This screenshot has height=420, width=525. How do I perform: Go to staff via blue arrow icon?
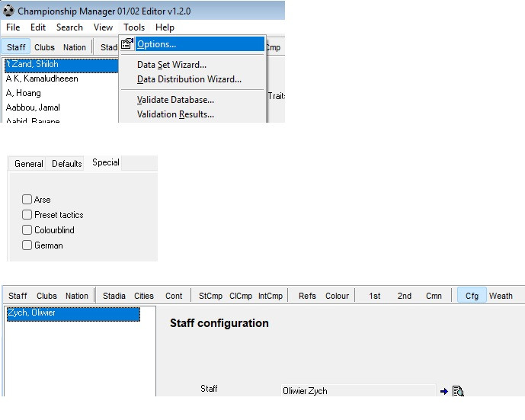(x=444, y=391)
